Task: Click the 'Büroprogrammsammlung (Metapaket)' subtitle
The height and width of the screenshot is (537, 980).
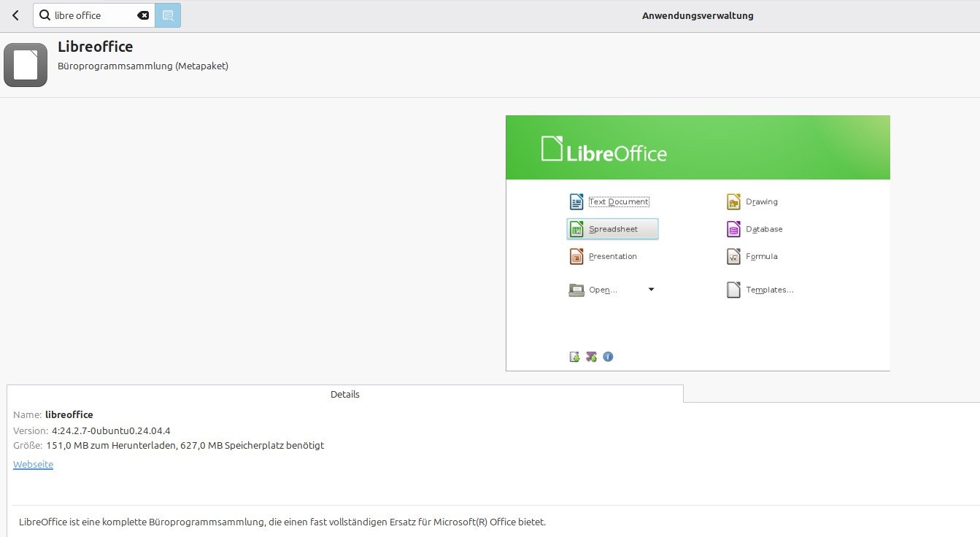Action: tap(143, 66)
